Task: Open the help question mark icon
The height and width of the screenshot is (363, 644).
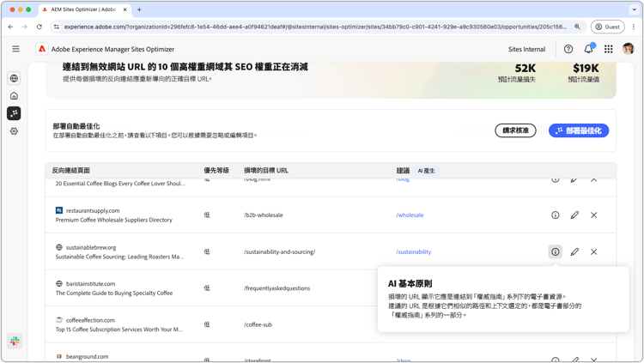Action: (x=568, y=49)
